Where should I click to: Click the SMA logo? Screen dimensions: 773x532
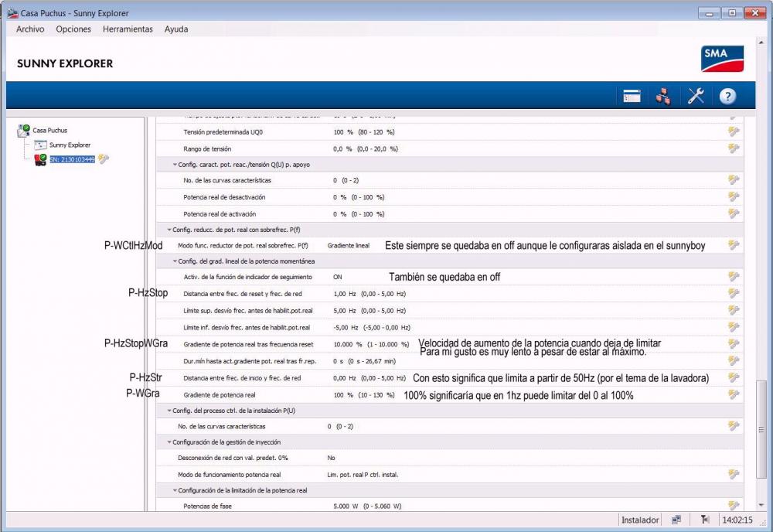[722, 59]
